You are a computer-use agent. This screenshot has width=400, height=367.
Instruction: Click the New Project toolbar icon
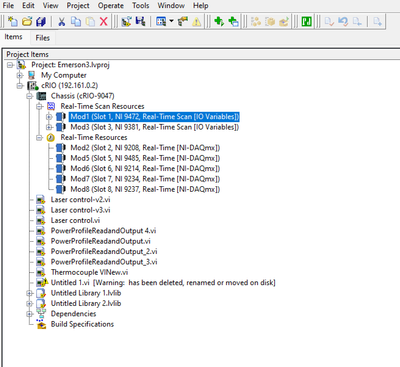click(x=13, y=22)
